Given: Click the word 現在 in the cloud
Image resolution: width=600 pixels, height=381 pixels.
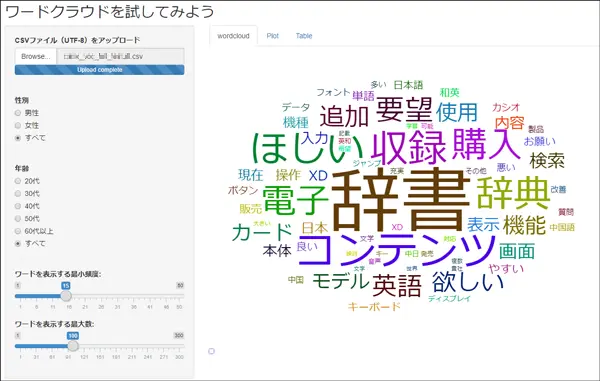Looking at the screenshot, I should tap(251, 175).
